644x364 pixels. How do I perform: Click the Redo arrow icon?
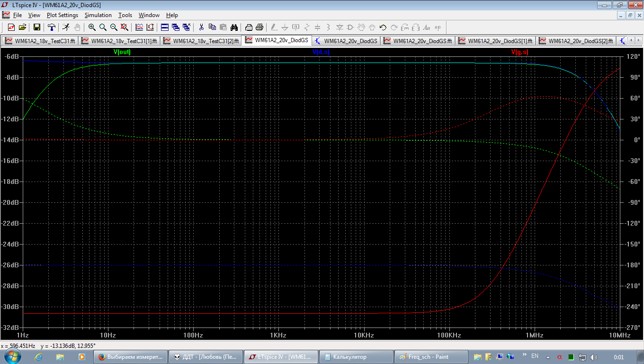tap(394, 27)
